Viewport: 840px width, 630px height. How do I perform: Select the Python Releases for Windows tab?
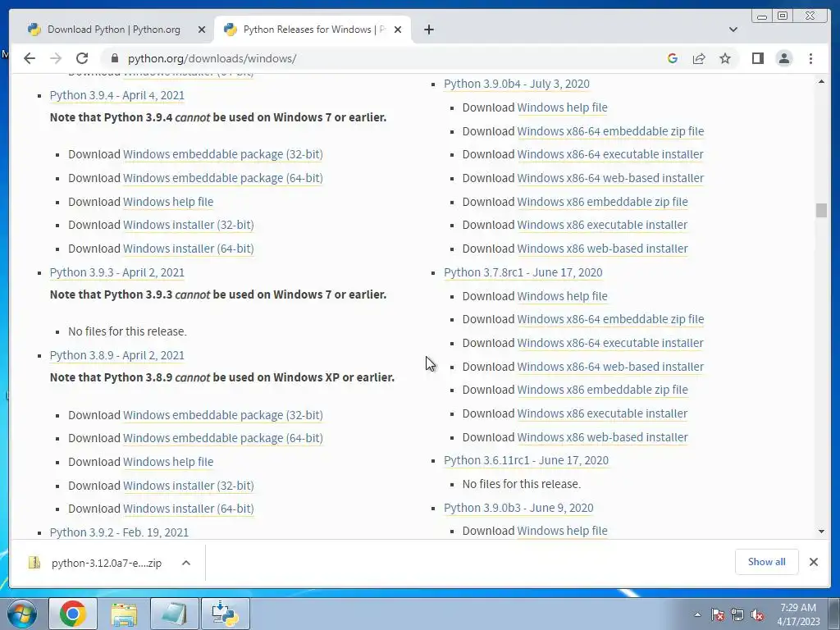[x=314, y=30]
